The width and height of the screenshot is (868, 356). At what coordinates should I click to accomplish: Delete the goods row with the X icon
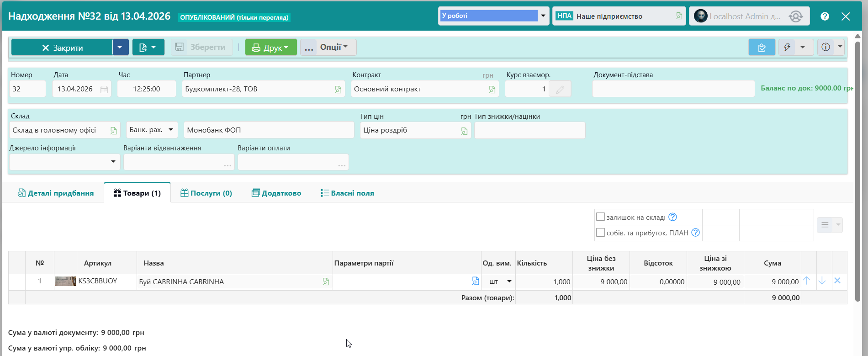pos(837,281)
